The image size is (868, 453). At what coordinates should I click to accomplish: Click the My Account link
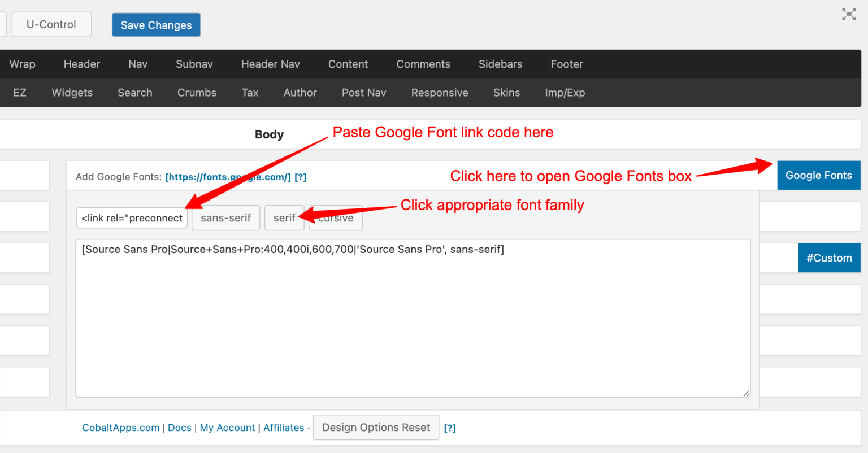[x=227, y=428]
